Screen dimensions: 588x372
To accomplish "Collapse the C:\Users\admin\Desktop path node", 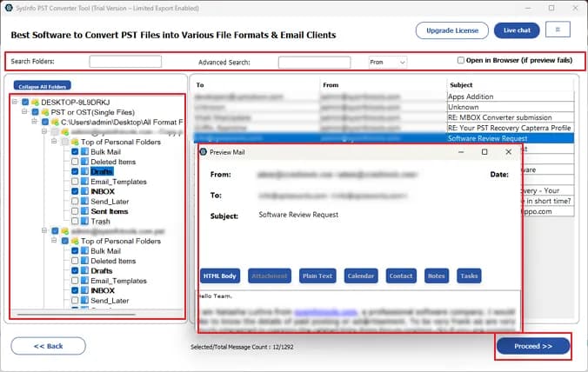I will pyautogui.click(x=35, y=122).
